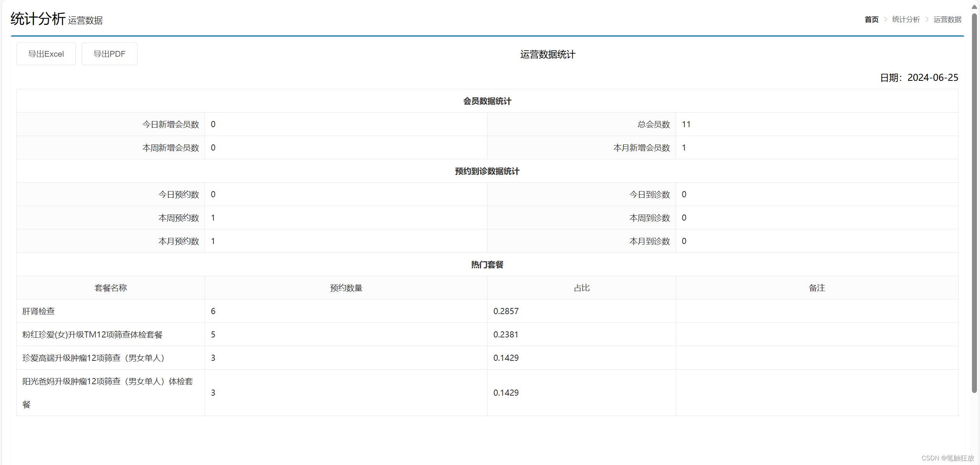Click the 套餐名称 column header

coord(110,288)
